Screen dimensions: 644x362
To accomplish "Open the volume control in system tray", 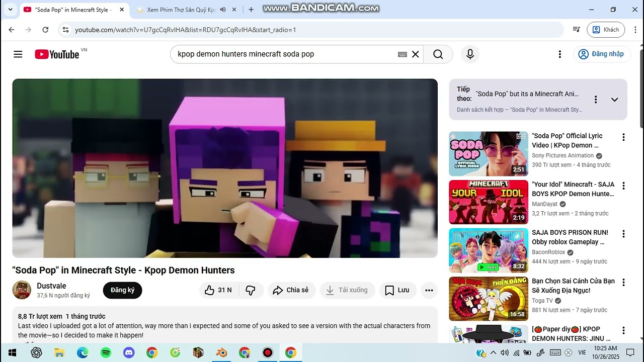I will [x=505, y=352].
